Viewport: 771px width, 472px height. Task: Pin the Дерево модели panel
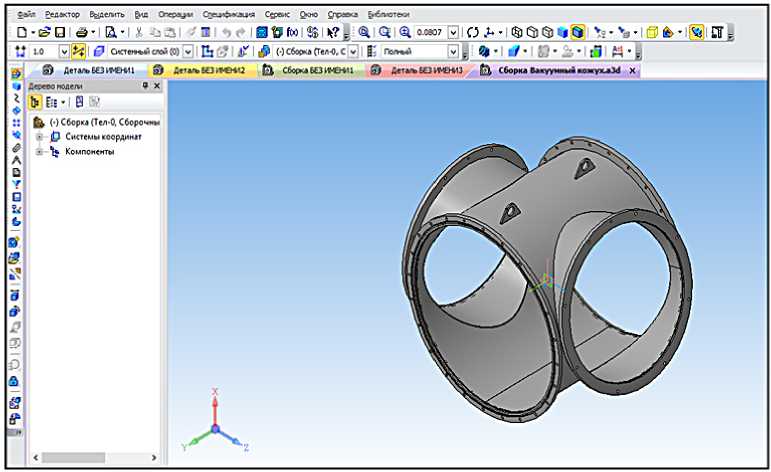click(x=145, y=86)
